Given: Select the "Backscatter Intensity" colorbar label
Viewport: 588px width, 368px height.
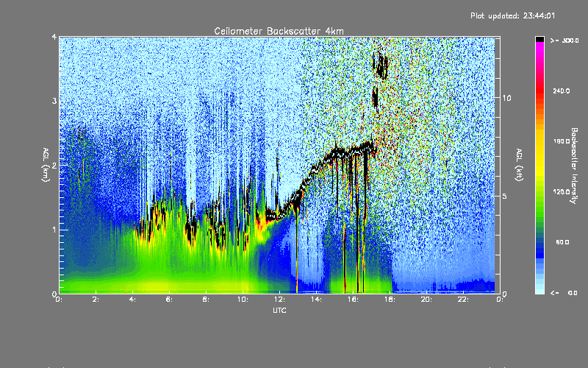Looking at the screenshot, I should pos(574,166).
